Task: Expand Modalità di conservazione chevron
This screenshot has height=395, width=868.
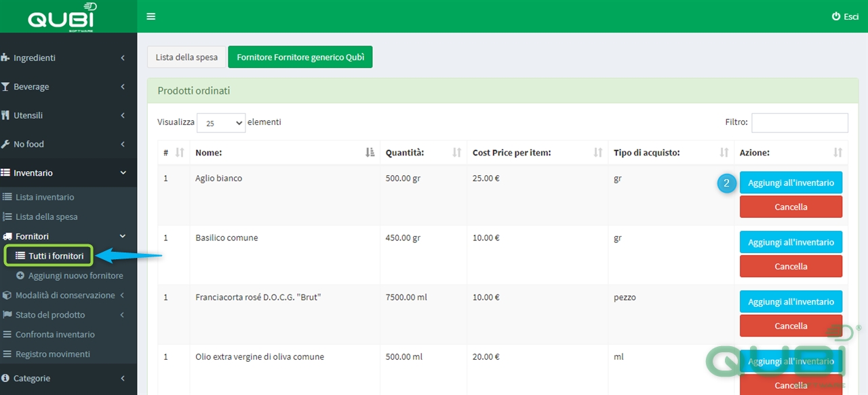Action: click(122, 295)
